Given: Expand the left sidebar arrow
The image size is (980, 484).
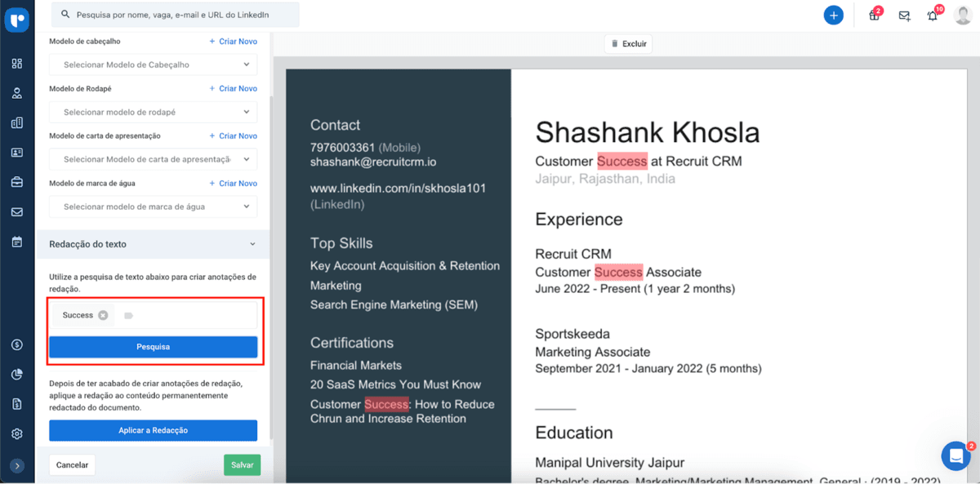Looking at the screenshot, I should [x=17, y=465].
